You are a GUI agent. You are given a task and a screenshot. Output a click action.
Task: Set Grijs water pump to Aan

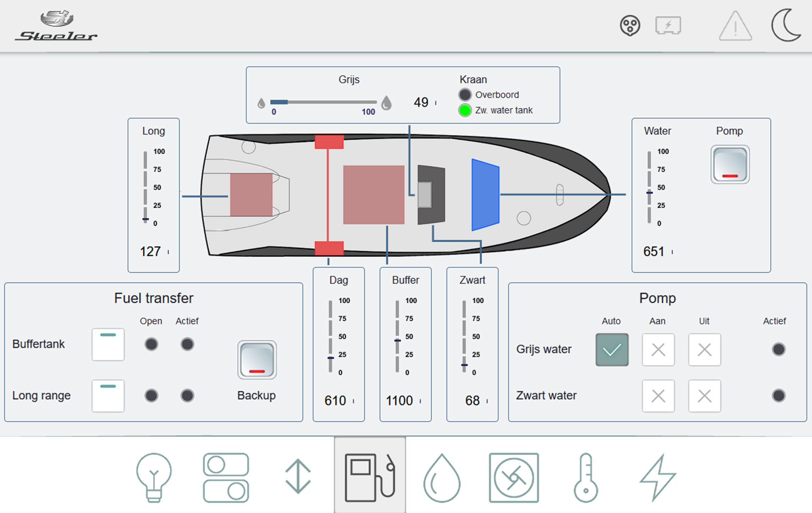point(658,349)
